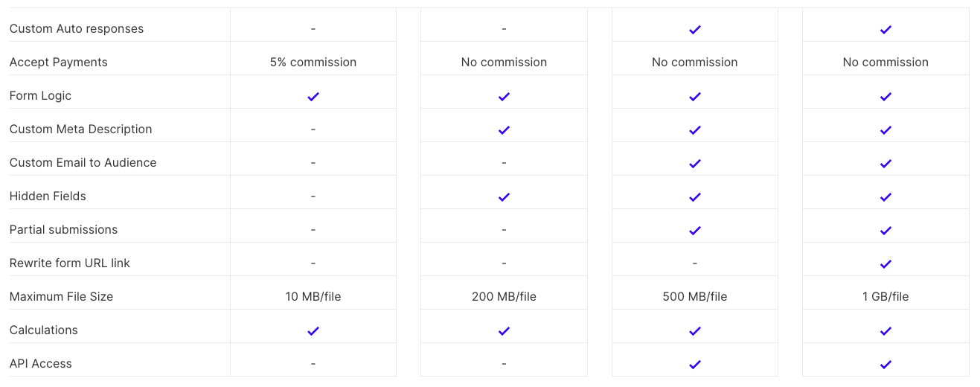The image size is (980, 387).
Task: Click Calculations checkmark in the 10 MB/file column
Action: [x=313, y=330]
